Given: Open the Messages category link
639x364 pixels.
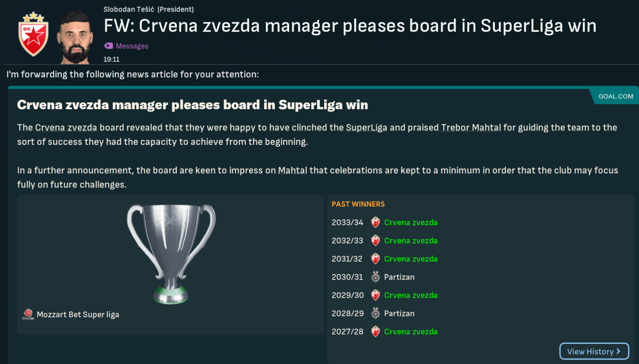Looking at the screenshot, I should pos(132,46).
